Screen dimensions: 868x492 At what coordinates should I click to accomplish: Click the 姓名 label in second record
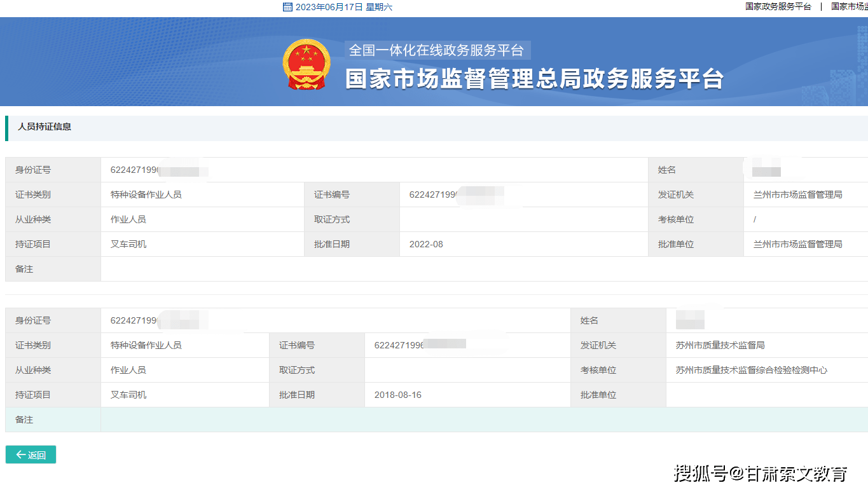tap(589, 320)
